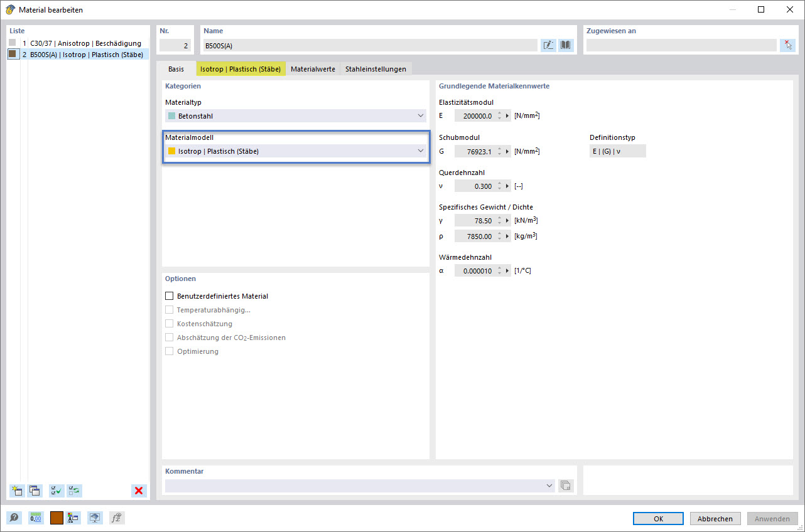Click the monitor view icon in bottom toolbar

coord(95,518)
